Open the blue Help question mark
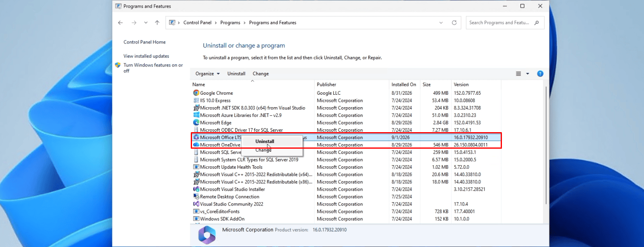 click(540, 74)
